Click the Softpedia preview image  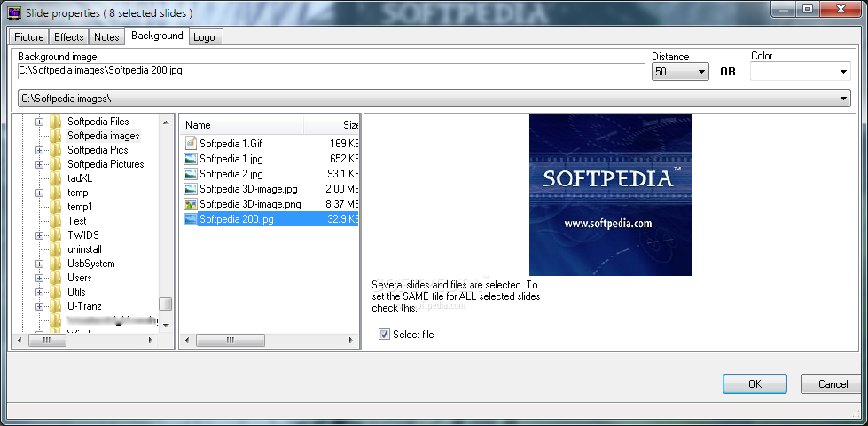[610, 194]
